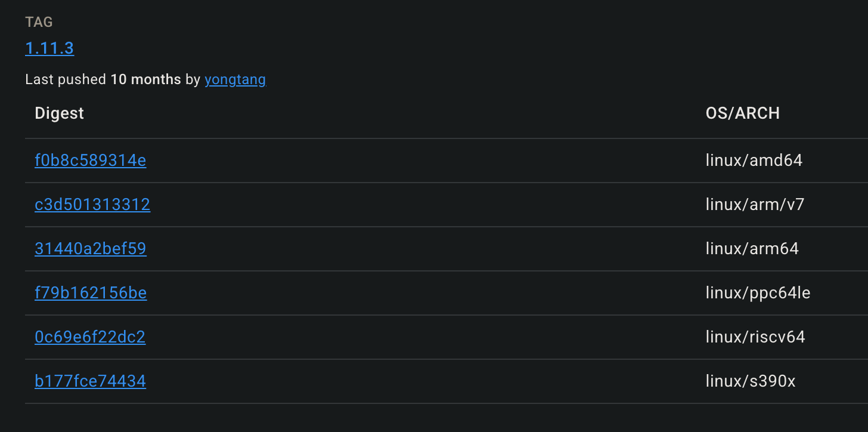
Task: Click the c3d501313312 digest link
Action: coord(92,205)
